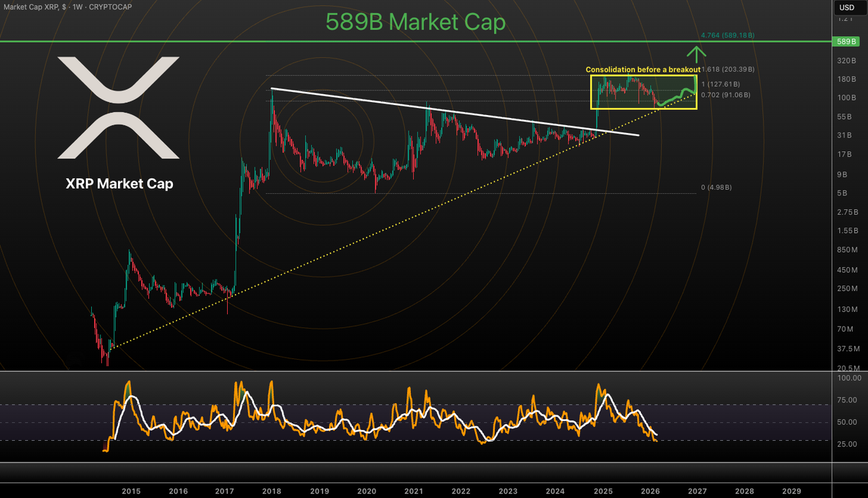Click the 100 B price axis value
Image resolution: width=868 pixels, height=498 pixels.
(x=847, y=98)
